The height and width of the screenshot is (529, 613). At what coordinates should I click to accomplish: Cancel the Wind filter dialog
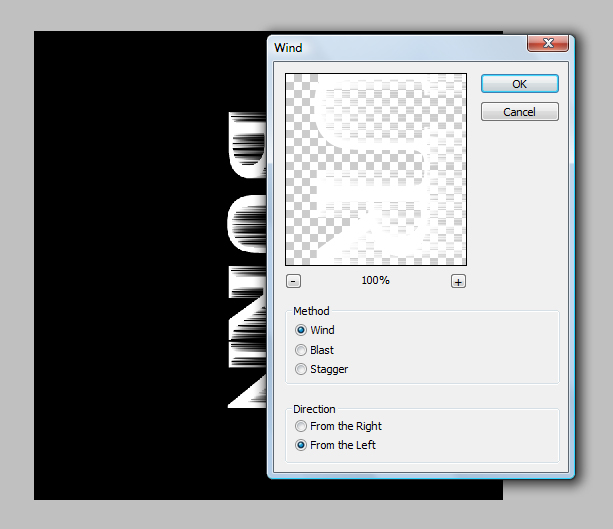[x=520, y=112]
